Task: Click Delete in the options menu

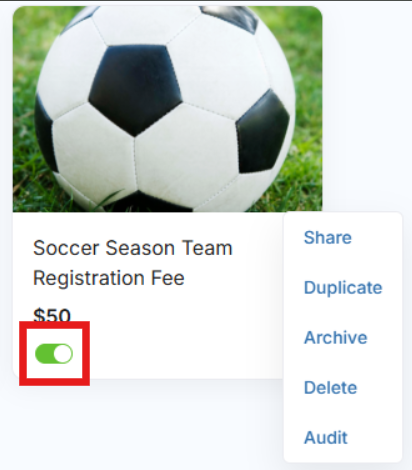Action: (331, 388)
